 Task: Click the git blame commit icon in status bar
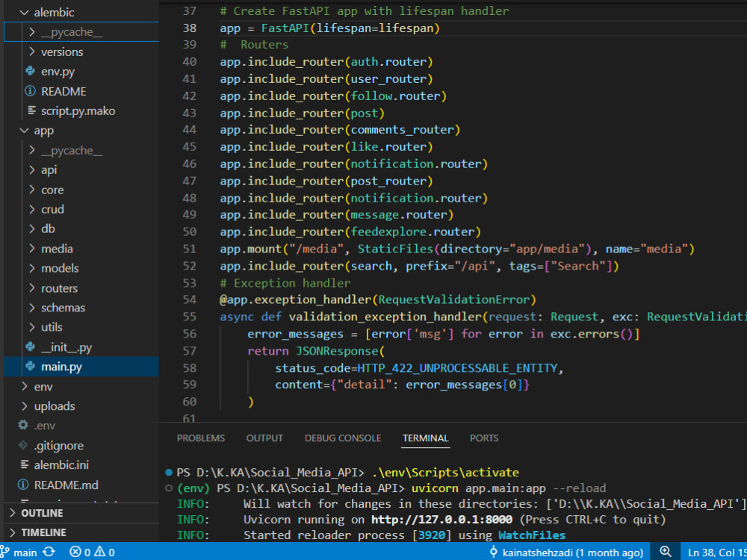pyautogui.click(x=494, y=553)
